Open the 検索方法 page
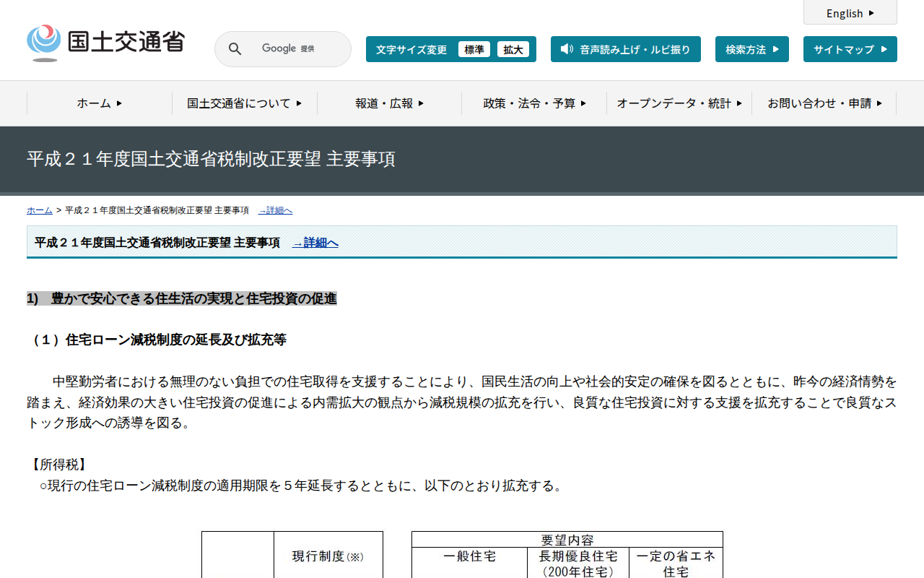Viewport: 924px width, 578px height. (x=752, y=49)
